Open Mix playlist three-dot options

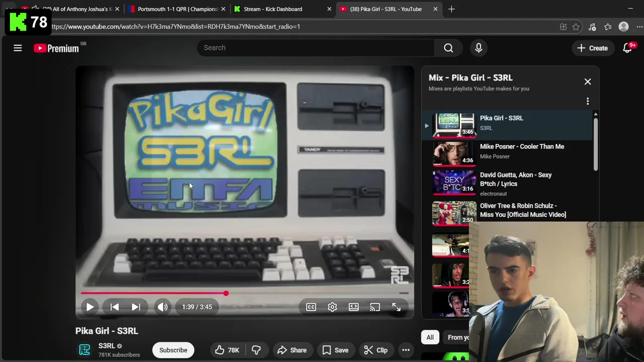(588, 102)
